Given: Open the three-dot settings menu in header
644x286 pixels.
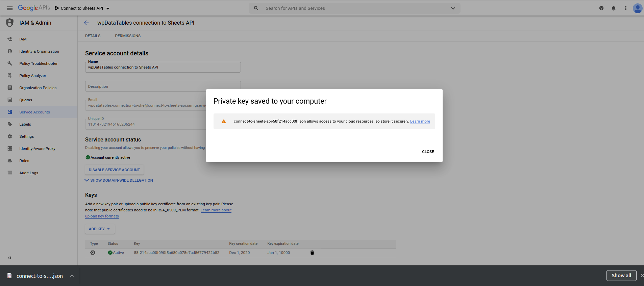Looking at the screenshot, I should point(626,8).
